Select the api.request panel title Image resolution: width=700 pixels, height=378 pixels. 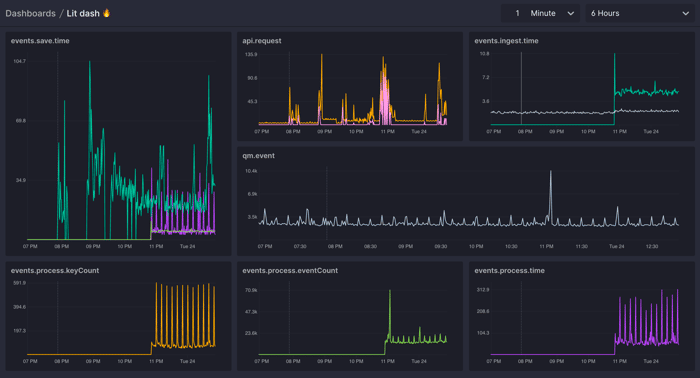[262, 41]
